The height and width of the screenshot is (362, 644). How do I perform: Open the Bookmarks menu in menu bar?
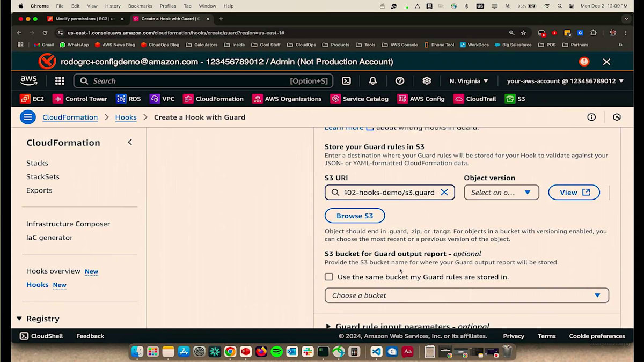point(140,6)
